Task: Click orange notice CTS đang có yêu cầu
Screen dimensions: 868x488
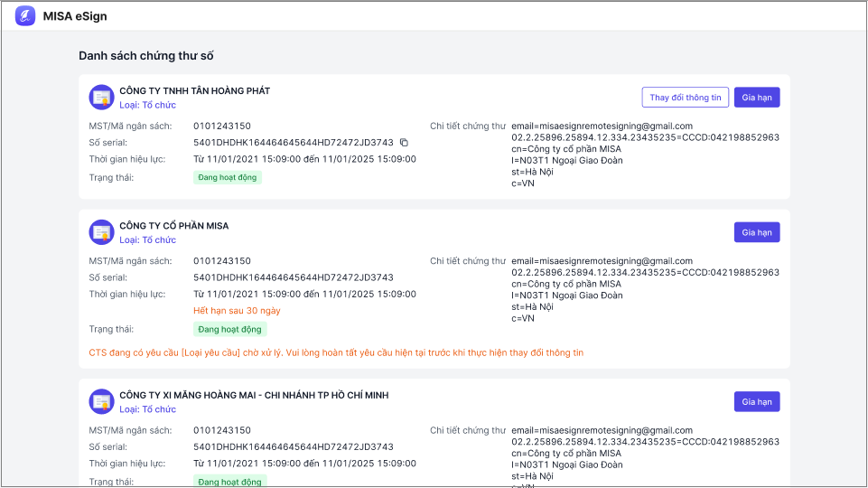Action: 336,352
